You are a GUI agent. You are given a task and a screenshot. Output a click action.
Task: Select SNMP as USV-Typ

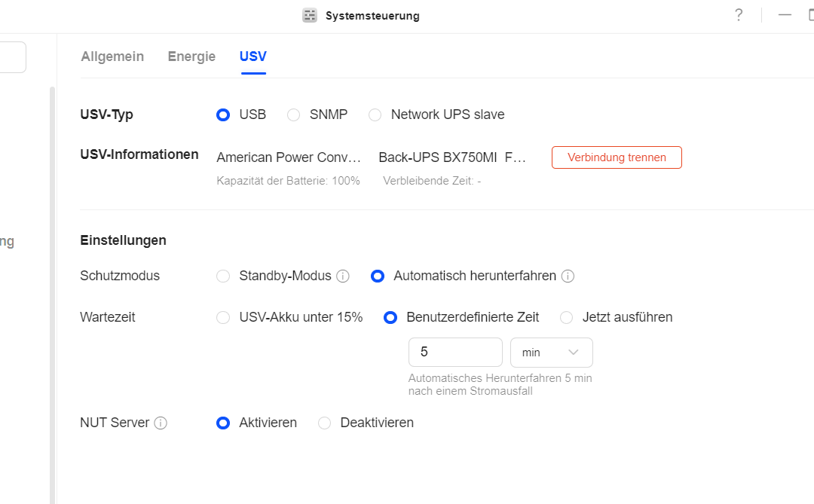click(x=294, y=115)
